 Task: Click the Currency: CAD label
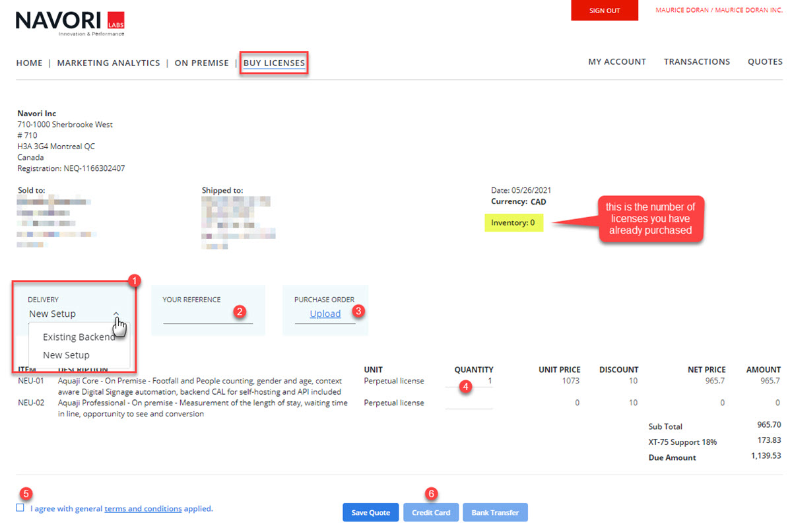tap(519, 201)
